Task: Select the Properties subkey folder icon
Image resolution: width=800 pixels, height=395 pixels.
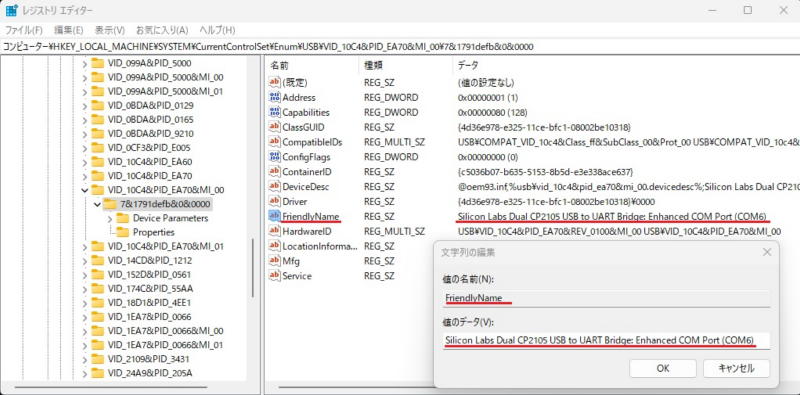Action: pos(122,232)
